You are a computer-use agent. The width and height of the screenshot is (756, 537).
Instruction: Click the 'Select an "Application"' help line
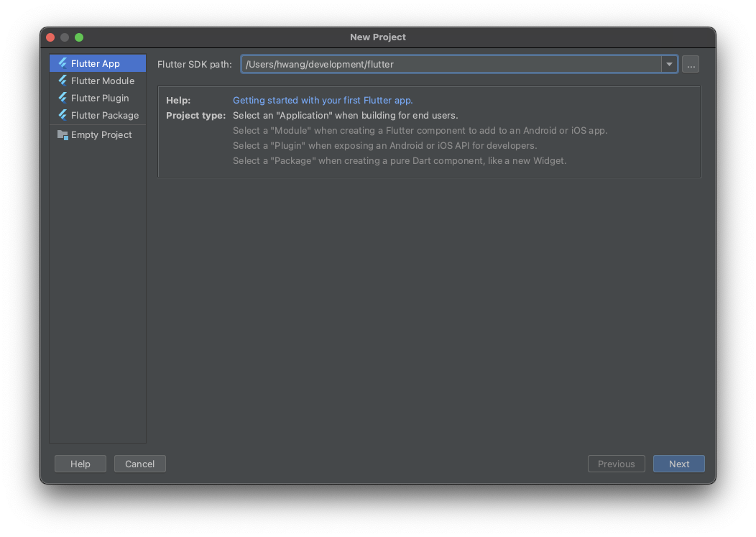[345, 115]
